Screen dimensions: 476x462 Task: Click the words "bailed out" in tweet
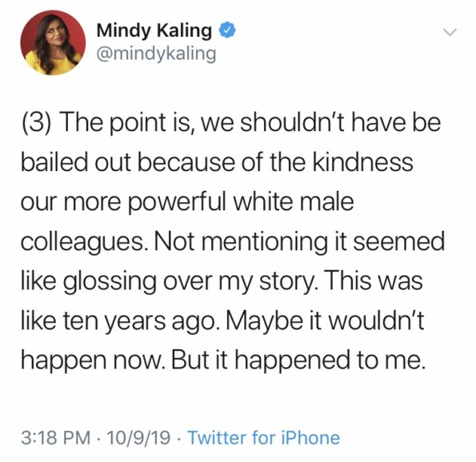pyautogui.click(x=76, y=162)
